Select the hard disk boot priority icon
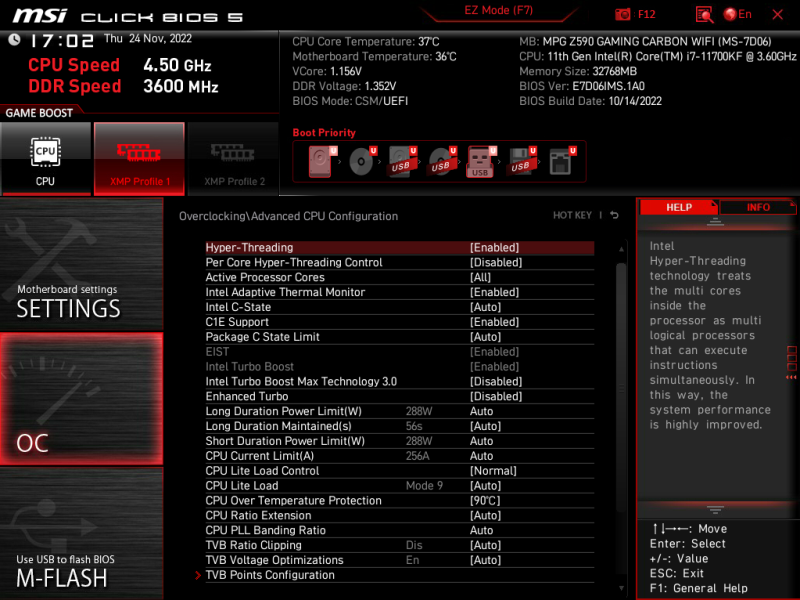The image size is (800, 600). click(321, 161)
